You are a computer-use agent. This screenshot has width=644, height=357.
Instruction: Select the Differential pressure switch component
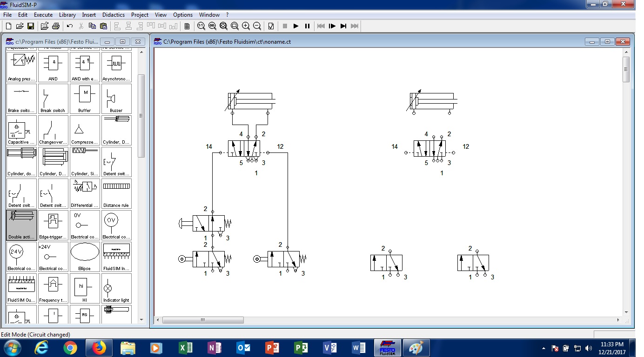85,193
